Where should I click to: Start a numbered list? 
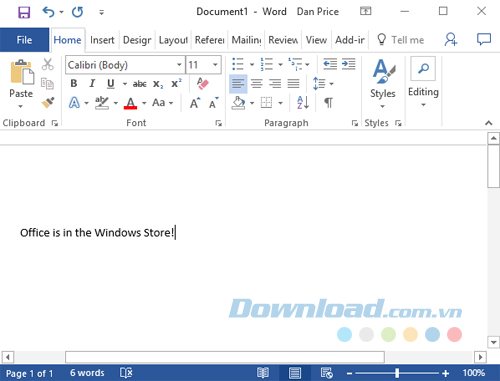pyautogui.click(x=267, y=64)
